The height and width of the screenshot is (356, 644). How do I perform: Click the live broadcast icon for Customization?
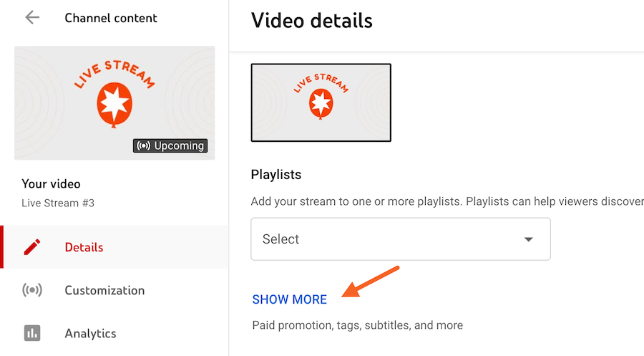pos(32,290)
